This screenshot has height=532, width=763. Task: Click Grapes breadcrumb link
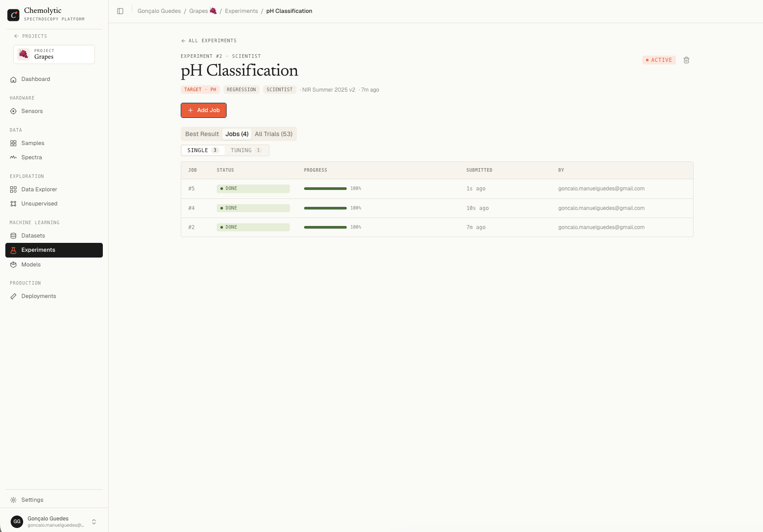tap(203, 11)
